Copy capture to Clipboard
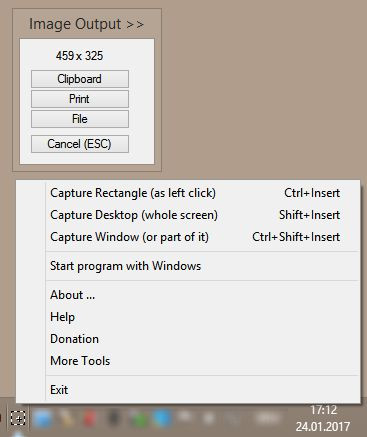 click(x=80, y=79)
